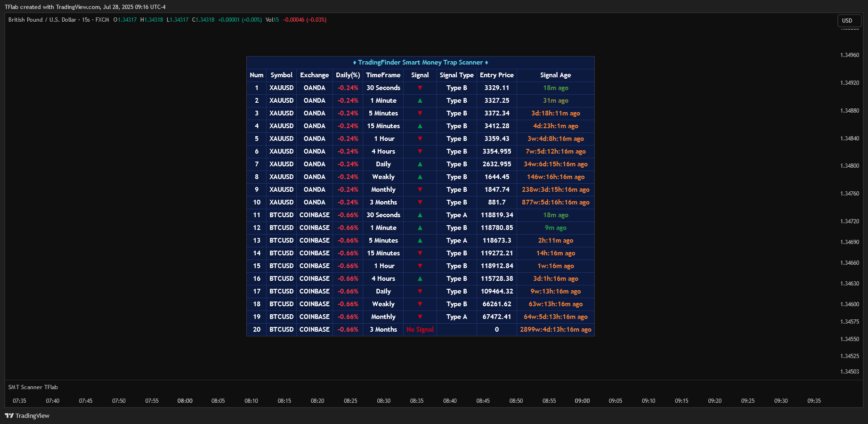Click the Type A cell in row 19
Viewport: 868px width, 424px height.
pos(457,317)
